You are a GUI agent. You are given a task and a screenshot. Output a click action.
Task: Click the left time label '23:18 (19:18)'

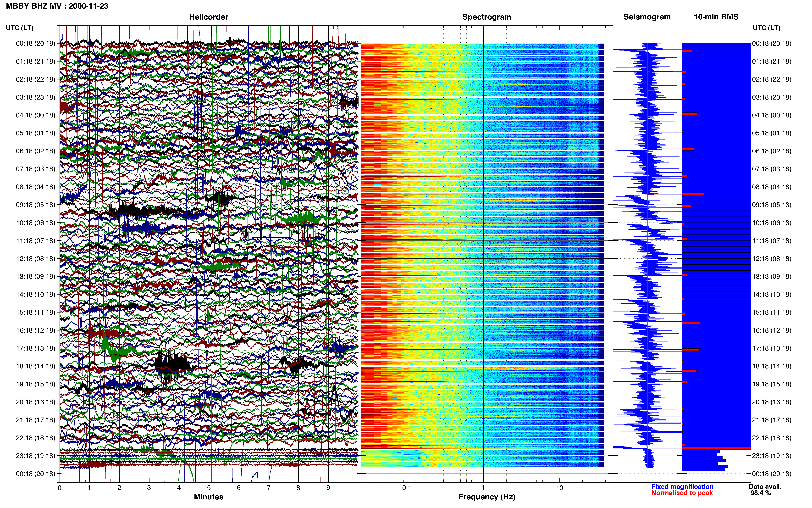coord(36,456)
